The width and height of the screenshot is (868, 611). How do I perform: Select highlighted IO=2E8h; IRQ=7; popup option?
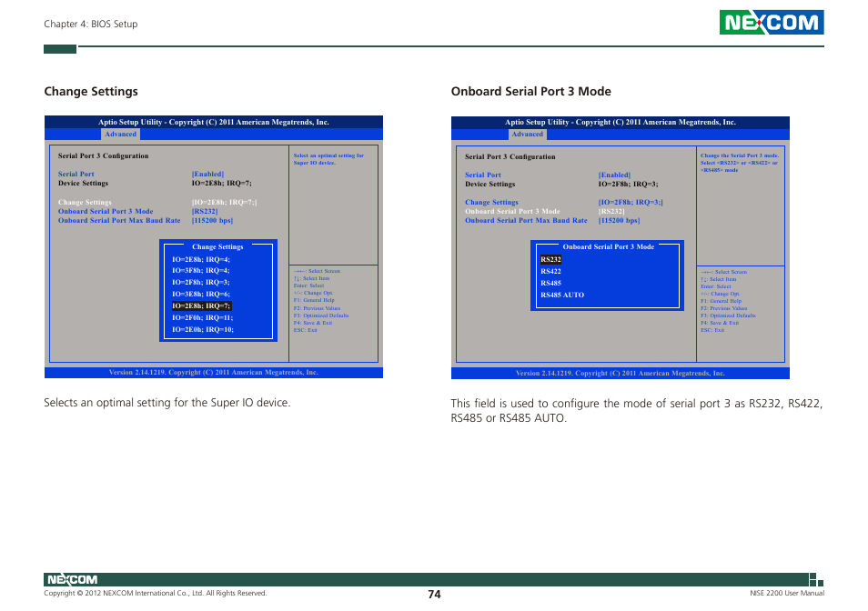201,305
